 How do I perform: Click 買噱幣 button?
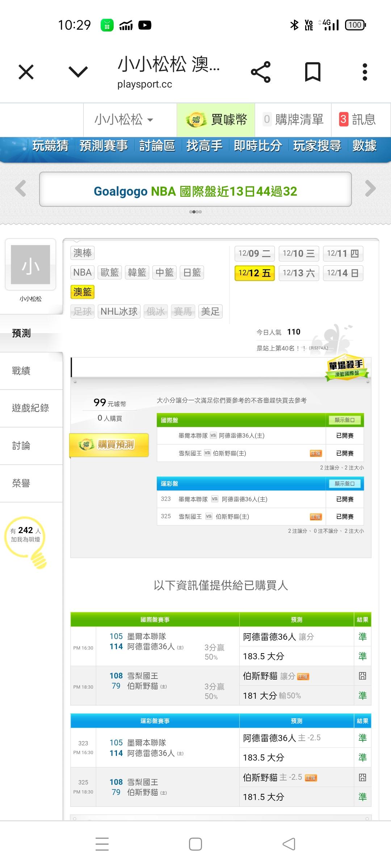pos(216,120)
